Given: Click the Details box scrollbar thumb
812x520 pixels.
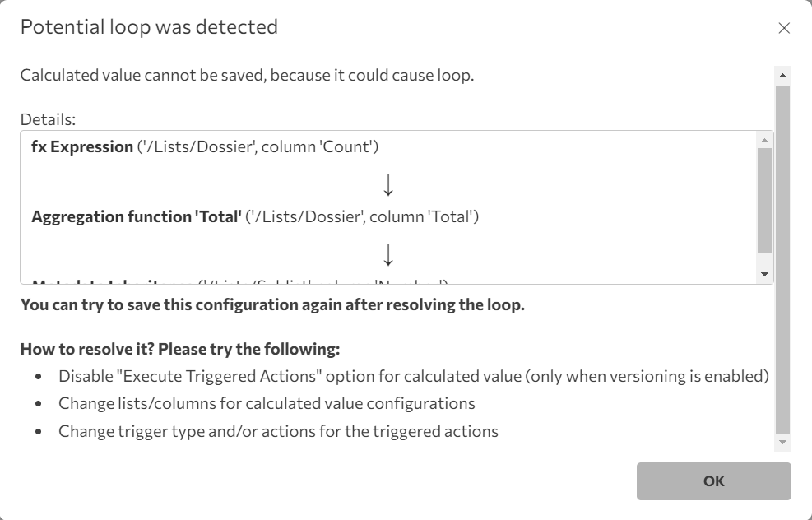Looking at the screenshot, I should 765,199.
